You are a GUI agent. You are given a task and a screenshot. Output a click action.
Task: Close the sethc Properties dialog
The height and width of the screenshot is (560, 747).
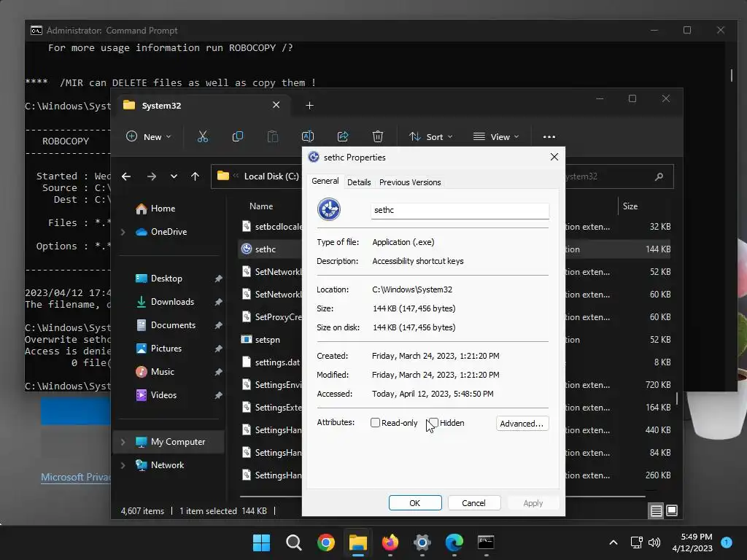(554, 157)
